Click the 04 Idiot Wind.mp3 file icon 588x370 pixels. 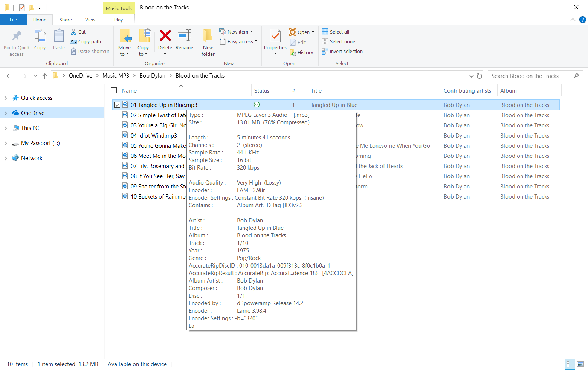(x=125, y=135)
